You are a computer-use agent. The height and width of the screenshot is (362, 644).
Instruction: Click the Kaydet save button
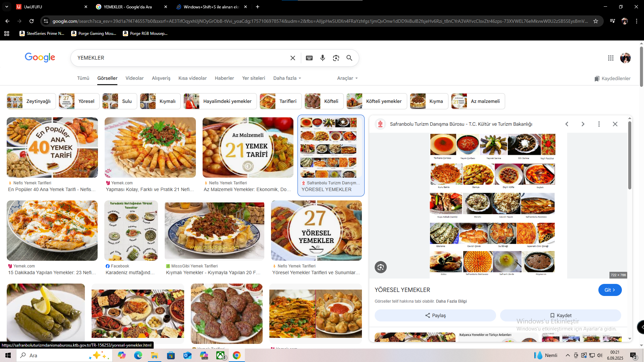point(560,315)
